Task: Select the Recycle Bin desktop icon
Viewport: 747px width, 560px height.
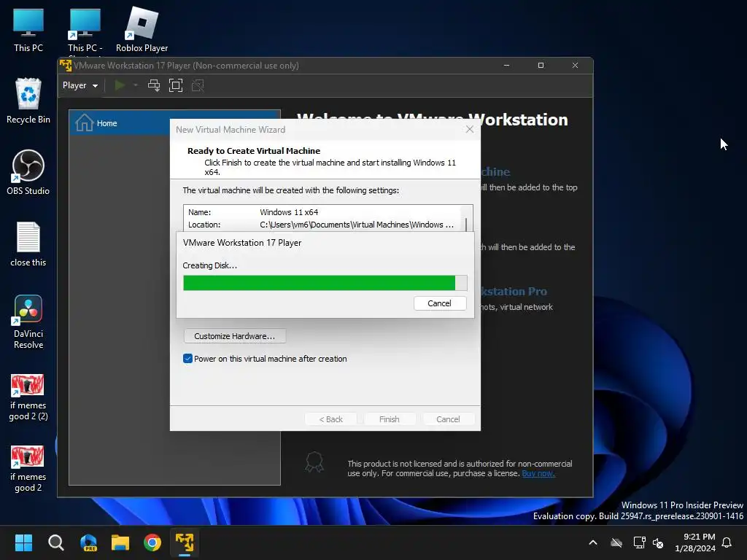Action: tap(28, 101)
